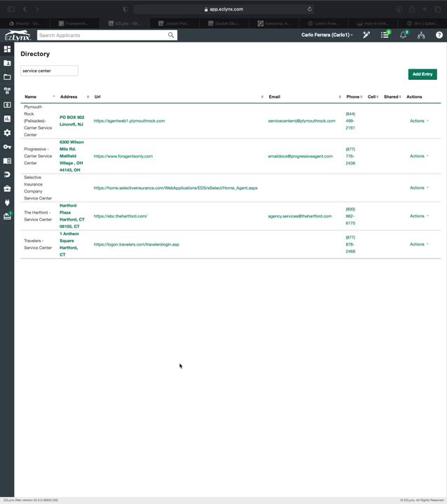Toggle the browser sidebar icon
This screenshot has height=504, width=447.
(11, 9)
